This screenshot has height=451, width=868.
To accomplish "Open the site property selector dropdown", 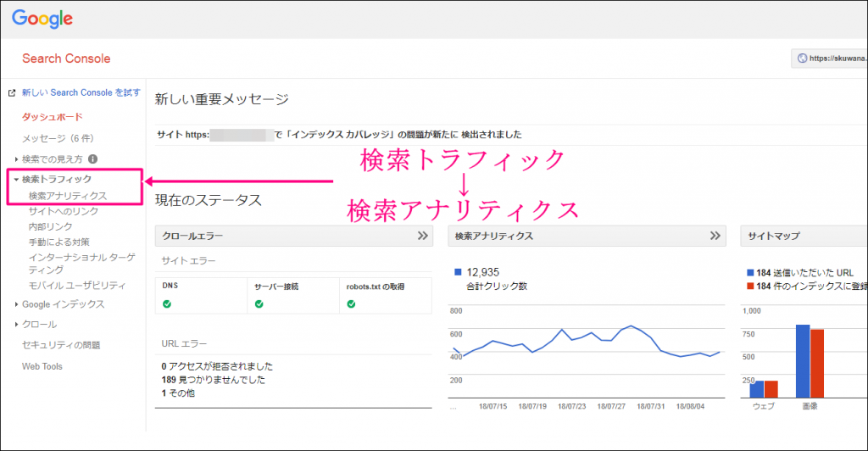I will tap(829, 58).
